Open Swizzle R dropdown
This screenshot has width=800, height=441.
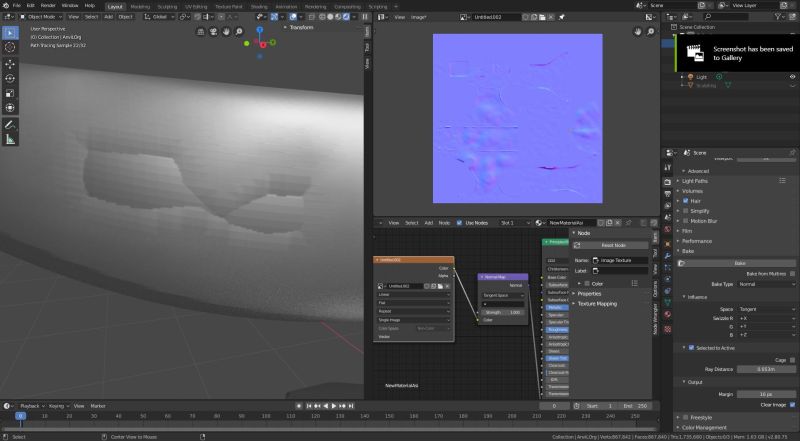pos(767,318)
